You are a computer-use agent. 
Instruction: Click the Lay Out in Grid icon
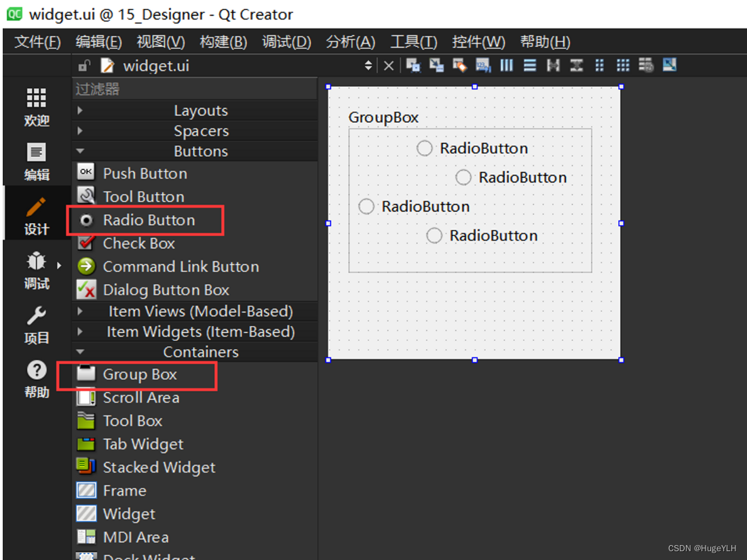[623, 65]
